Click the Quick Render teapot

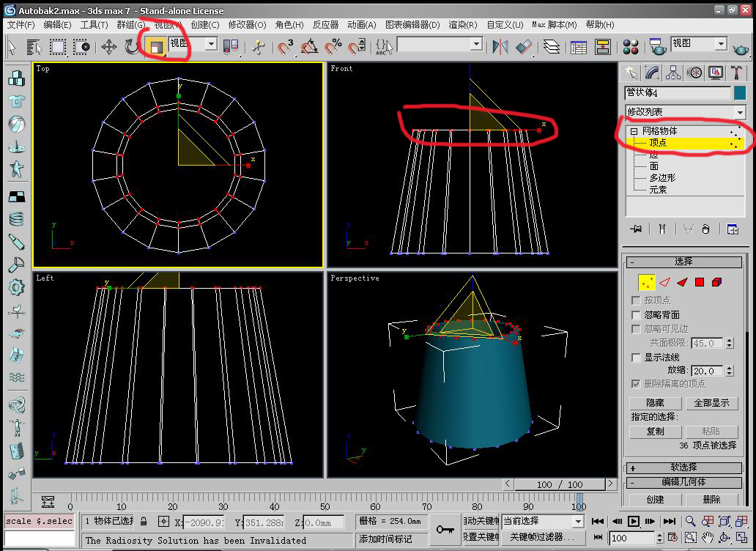coord(741,48)
